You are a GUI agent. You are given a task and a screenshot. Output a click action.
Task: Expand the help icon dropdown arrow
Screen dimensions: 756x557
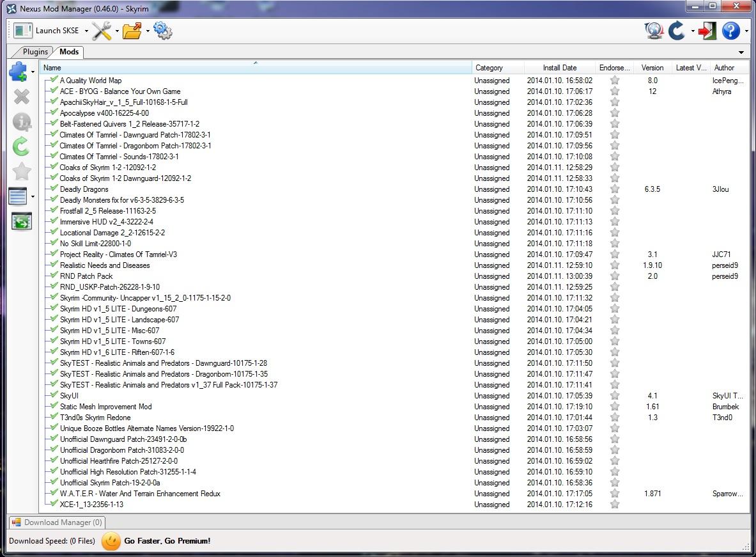click(747, 31)
